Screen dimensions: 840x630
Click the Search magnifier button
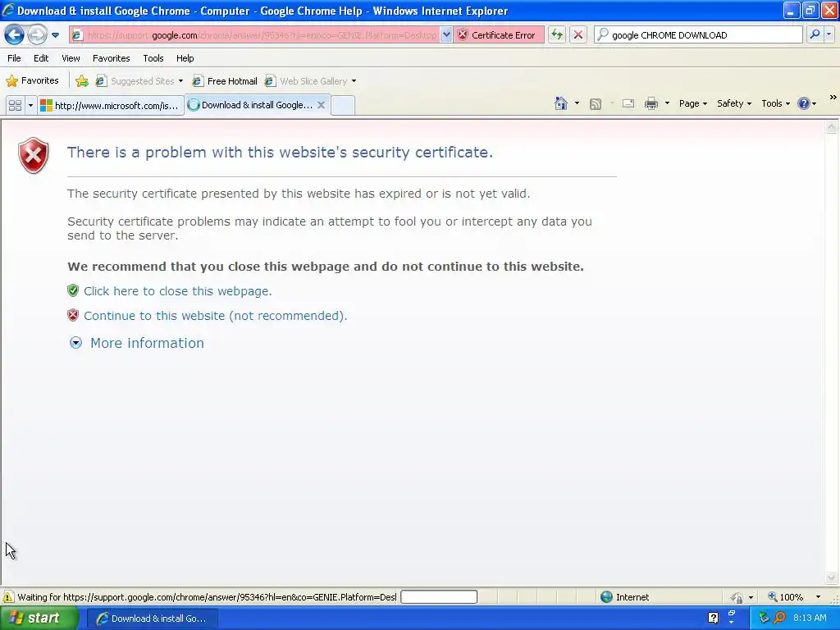point(815,35)
